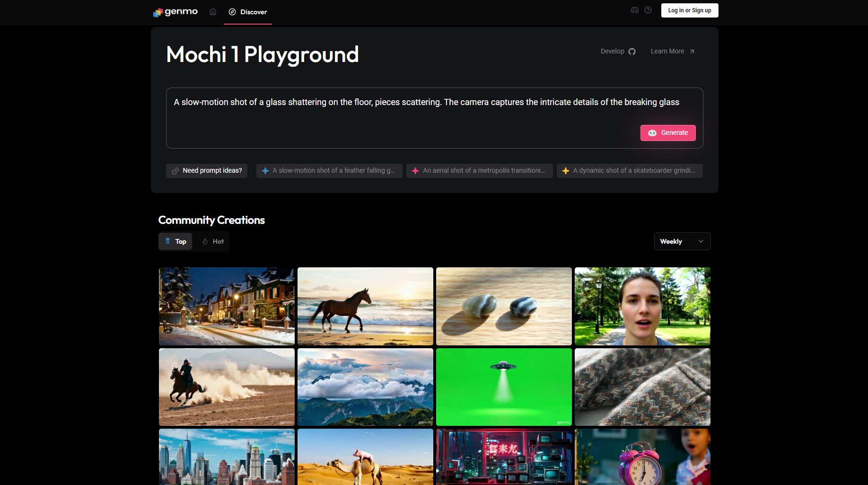Select the Discover tab

point(248,12)
